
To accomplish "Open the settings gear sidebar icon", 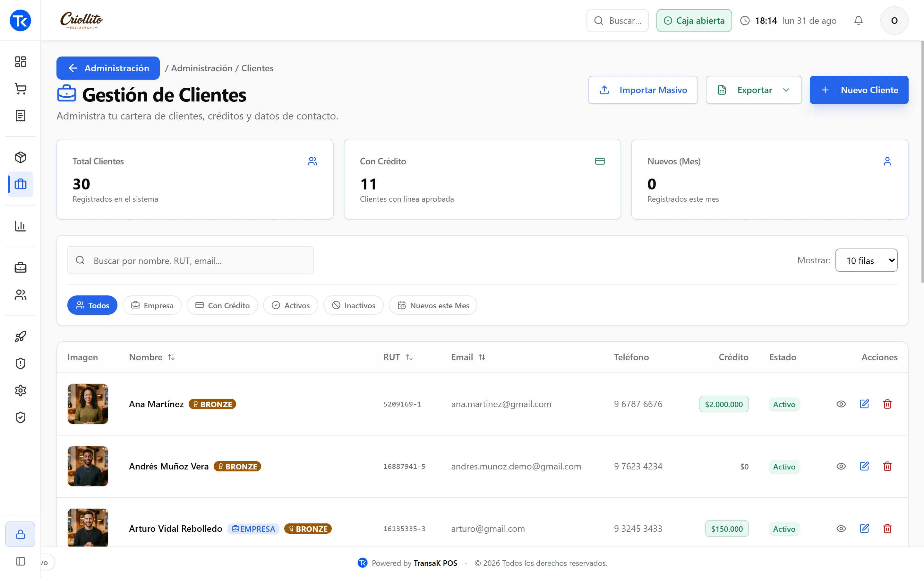I will click(x=20, y=390).
